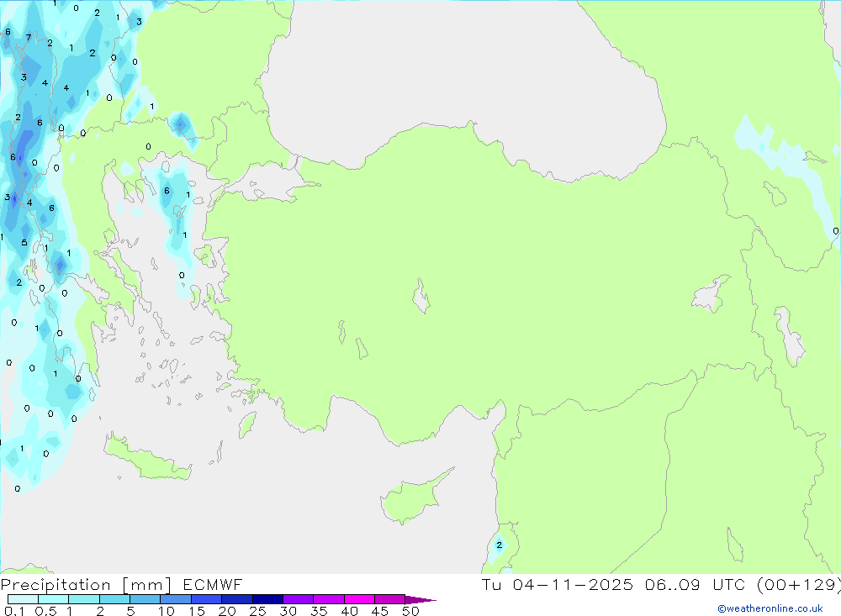Image resolution: width=841 pixels, height=616 pixels.
Task: Click the '50' legend scale label
Action: point(411,611)
